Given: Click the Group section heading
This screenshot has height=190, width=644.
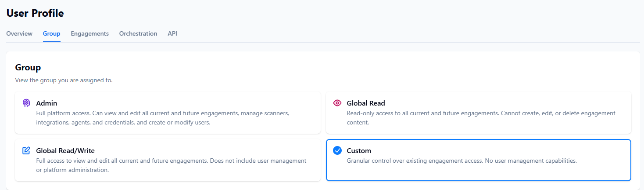Looking at the screenshot, I should click(x=28, y=67).
